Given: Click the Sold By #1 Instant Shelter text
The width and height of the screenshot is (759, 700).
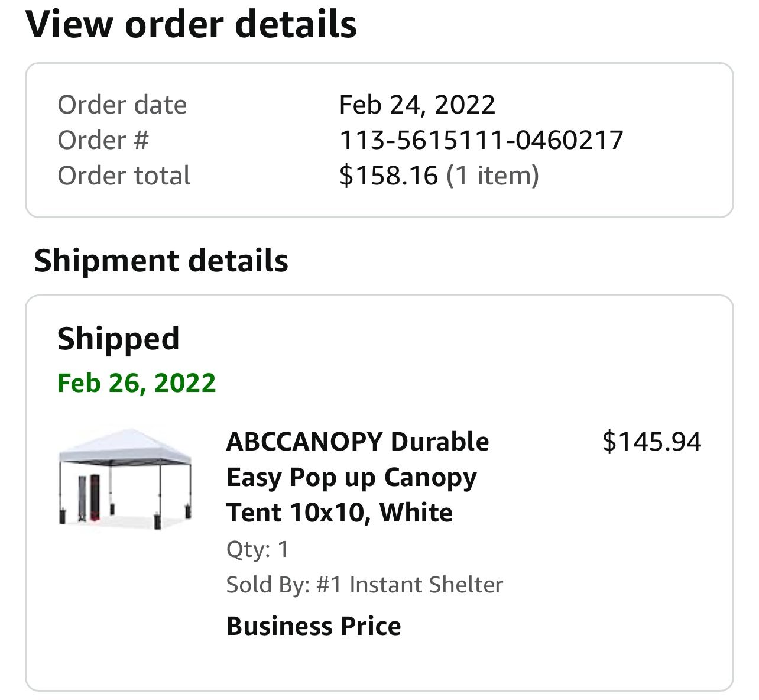Looking at the screenshot, I should 364,585.
